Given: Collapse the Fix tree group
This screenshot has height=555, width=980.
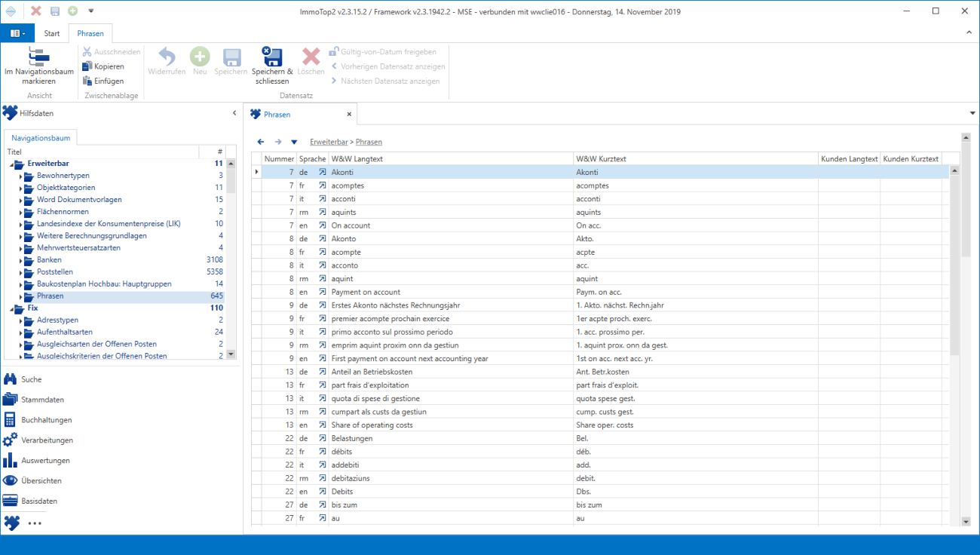Looking at the screenshot, I should click(11, 308).
